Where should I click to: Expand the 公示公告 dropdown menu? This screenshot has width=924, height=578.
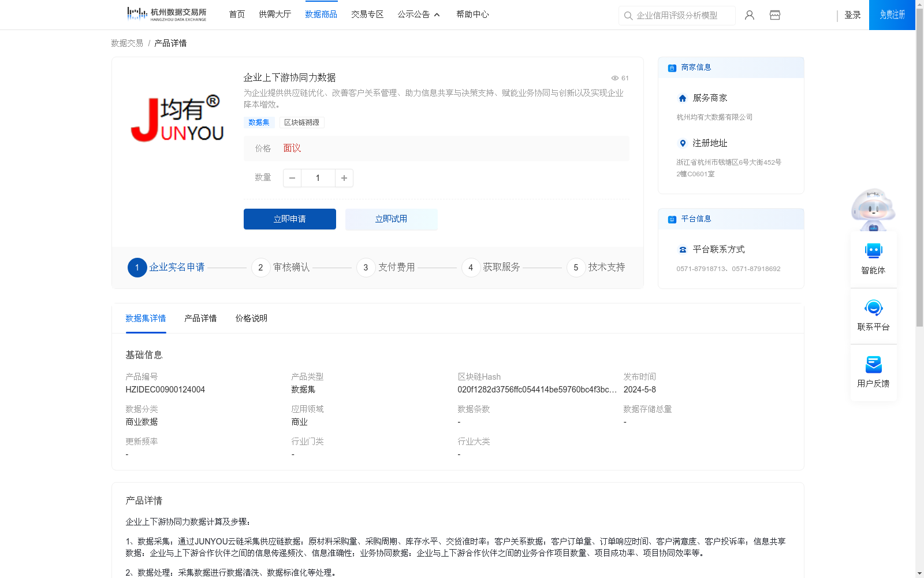click(x=419, y=14)
